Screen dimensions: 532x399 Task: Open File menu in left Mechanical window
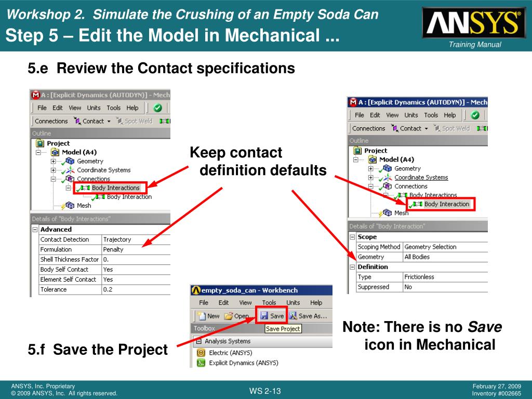tap(42, 108)
